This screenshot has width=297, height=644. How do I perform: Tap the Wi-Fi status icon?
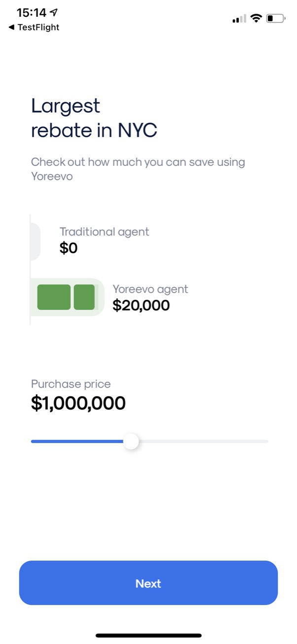[x=256, y=19]
